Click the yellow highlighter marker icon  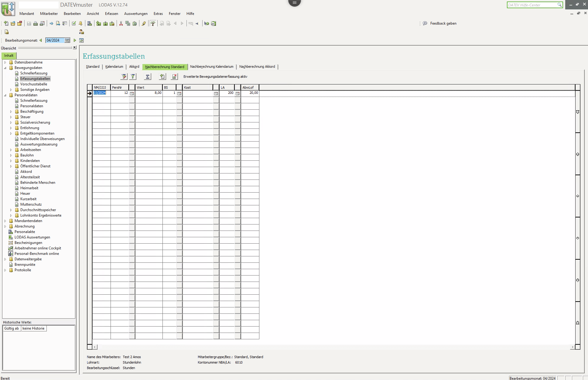144,23
